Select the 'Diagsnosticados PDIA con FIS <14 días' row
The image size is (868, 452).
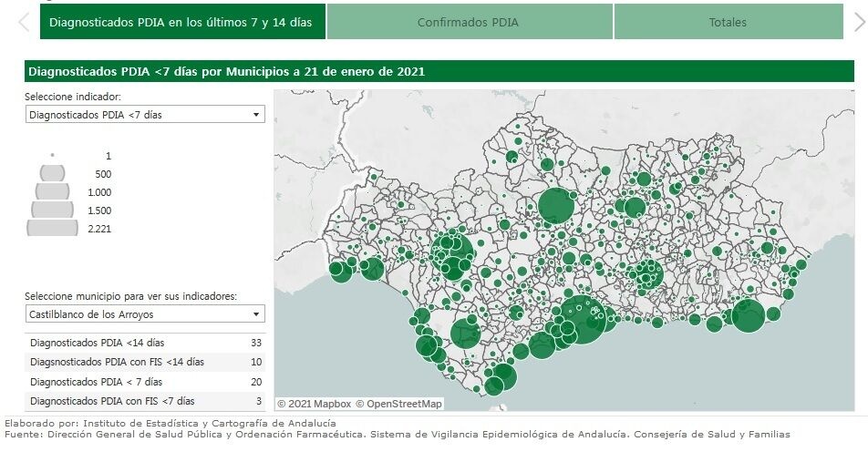[144, 362]
